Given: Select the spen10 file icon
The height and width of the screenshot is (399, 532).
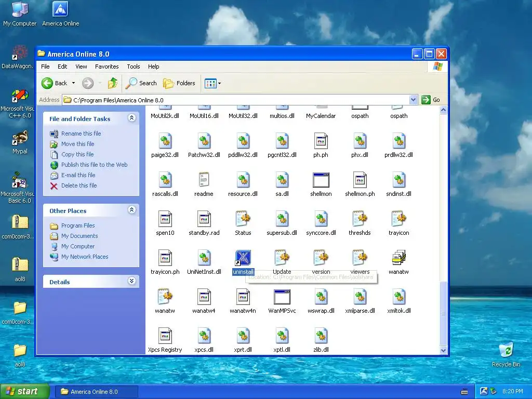Looking at the screenshot, I should tap(165, 219).
